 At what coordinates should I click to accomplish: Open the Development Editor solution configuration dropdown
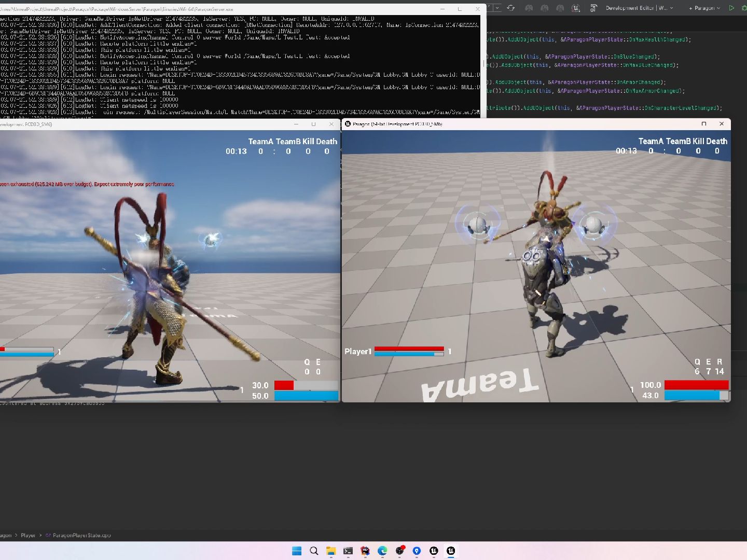click(640, 8)
